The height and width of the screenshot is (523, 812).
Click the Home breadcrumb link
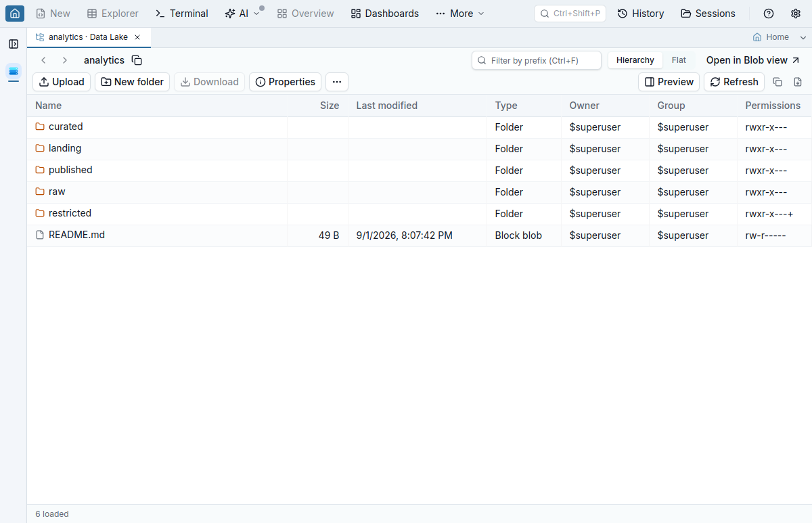click(x=771, y=37)
